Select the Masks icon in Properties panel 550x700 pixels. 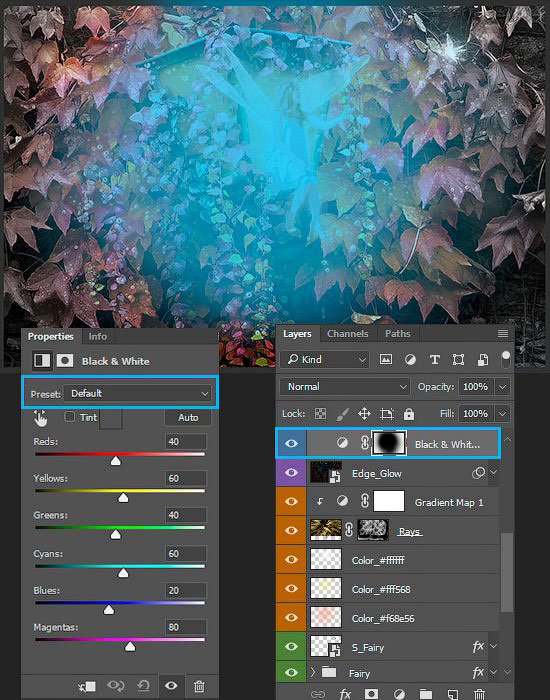[x=65, y=361]
